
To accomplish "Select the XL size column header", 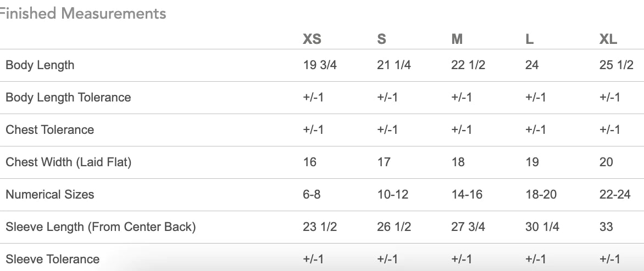I will tap(608, 39).
